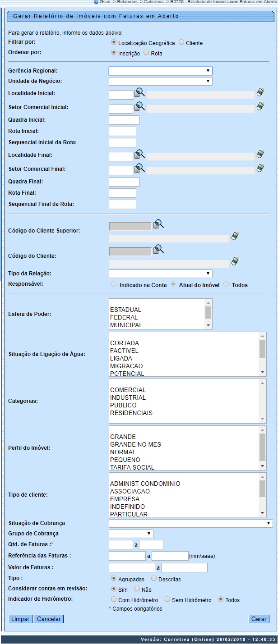Search for Código do Cliente Superior

(158, 224)
